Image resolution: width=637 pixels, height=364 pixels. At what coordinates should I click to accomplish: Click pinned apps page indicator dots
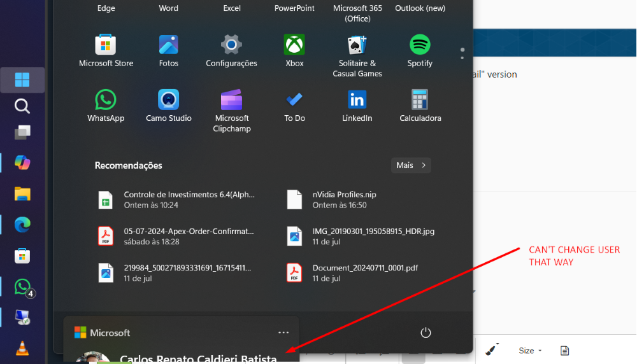(462, 53)
